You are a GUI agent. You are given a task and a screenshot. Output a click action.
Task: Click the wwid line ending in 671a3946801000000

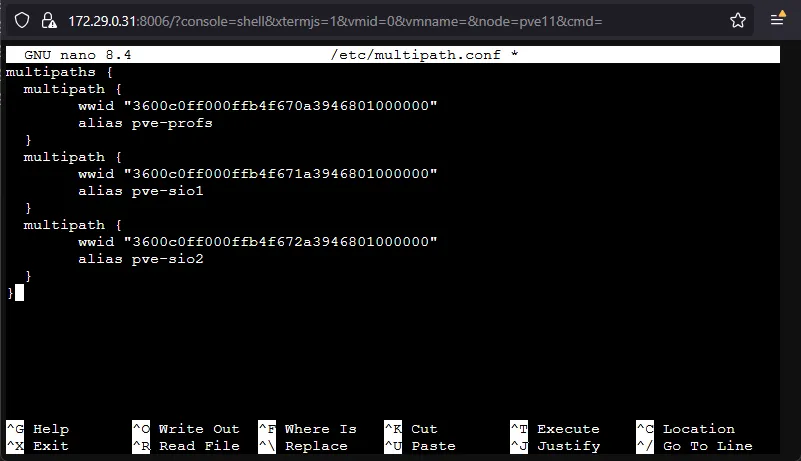point(258,174)
